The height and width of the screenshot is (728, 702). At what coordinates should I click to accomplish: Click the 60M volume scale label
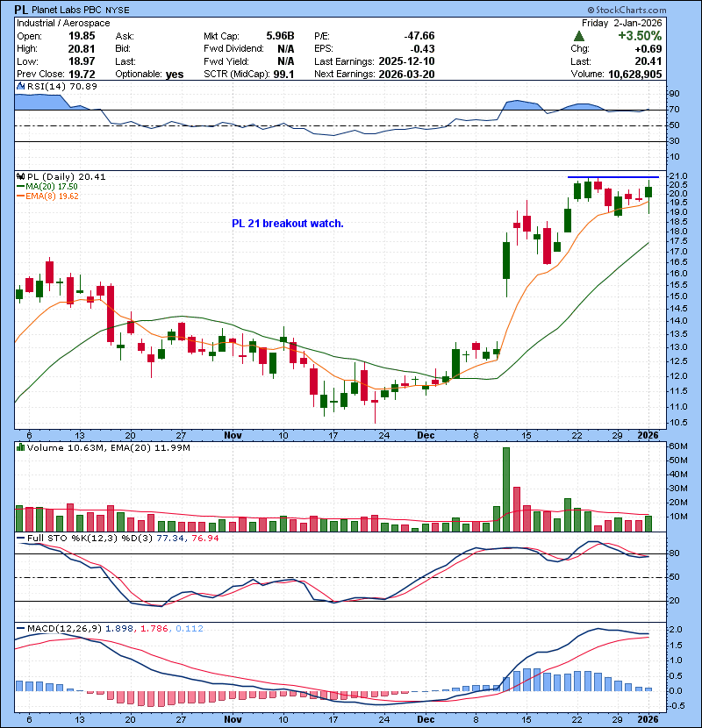[678, 446]
